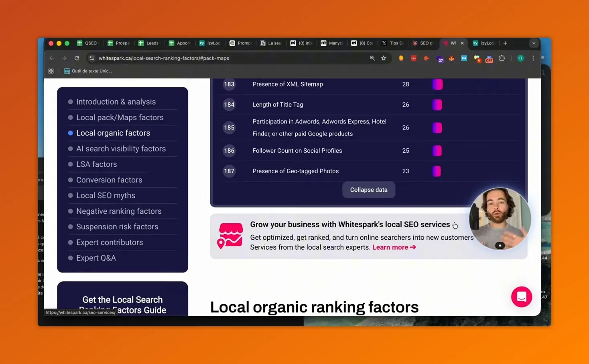Click the site information icon beside URL

coord(92,58)
